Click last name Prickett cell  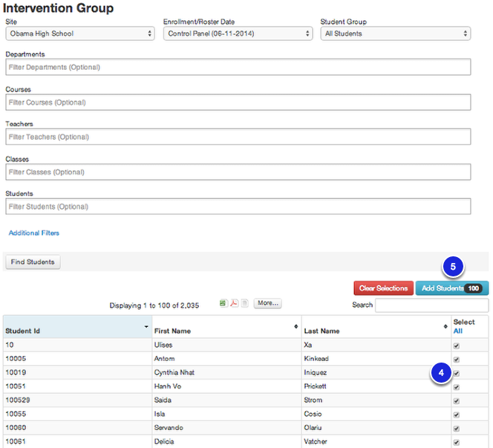click(376, 386)
